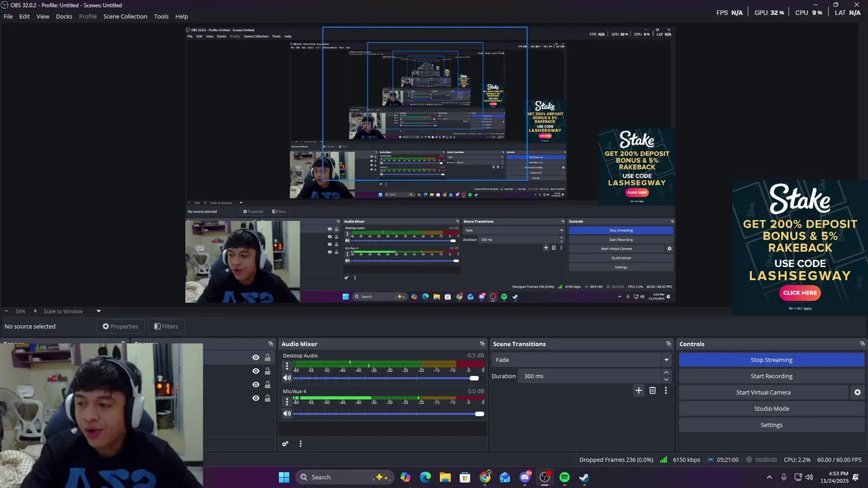Open the Edit menu
Screen dimensions: 868x488
[x=24, y=16]
